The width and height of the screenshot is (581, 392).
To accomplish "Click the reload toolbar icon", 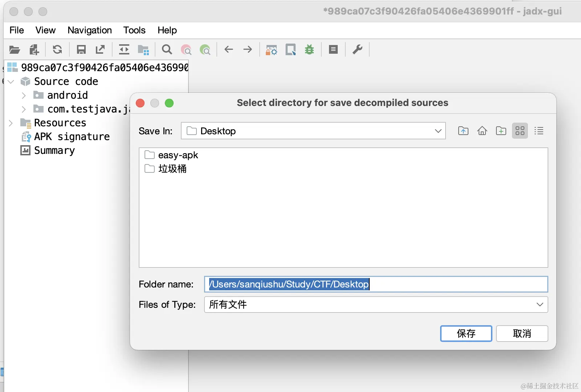I will click(x=57, y=49).
